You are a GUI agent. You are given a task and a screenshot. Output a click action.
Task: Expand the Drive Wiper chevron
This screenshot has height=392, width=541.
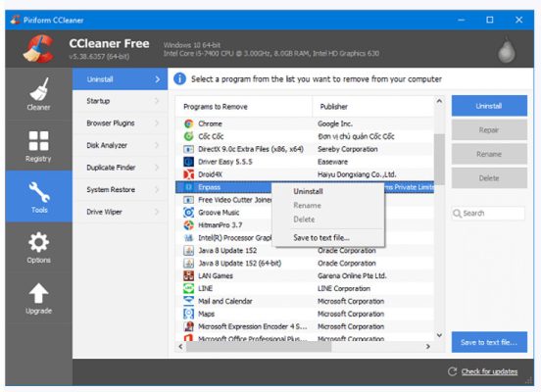[157, 212]
